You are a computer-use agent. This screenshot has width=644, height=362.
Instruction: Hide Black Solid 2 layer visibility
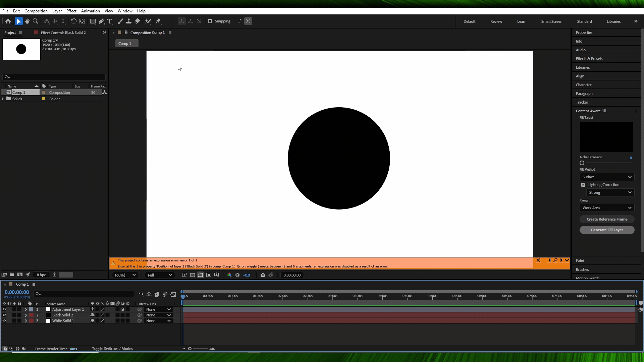pyautogui.click(x=4, y=315)
